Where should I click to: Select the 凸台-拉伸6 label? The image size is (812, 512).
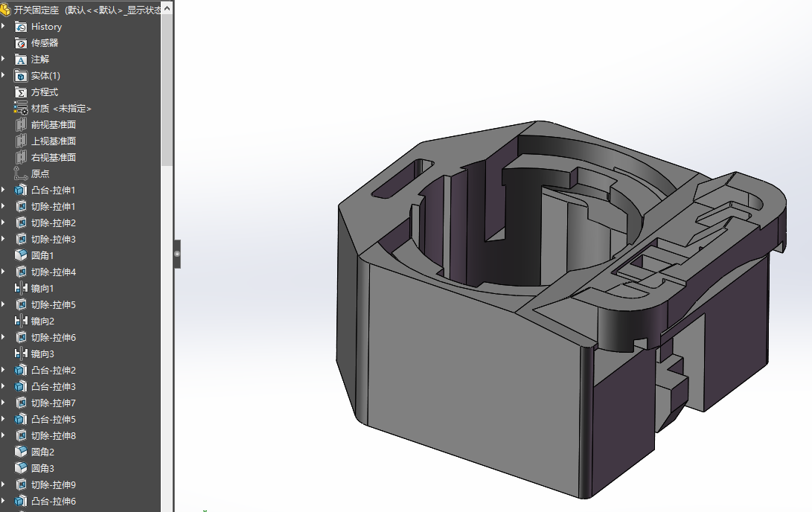click(54, 501)
